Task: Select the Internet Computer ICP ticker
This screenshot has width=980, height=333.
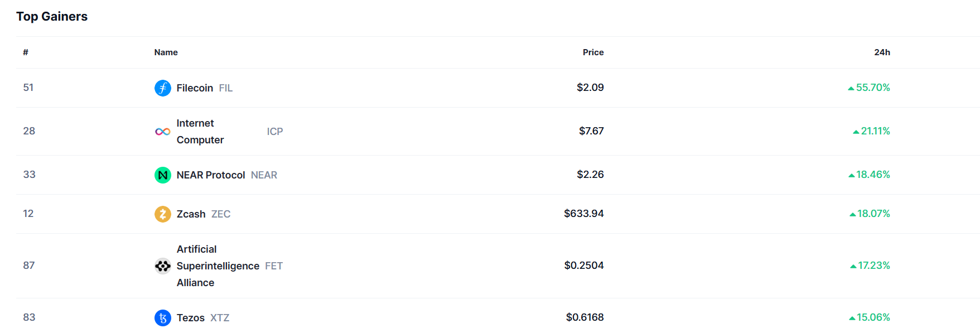Action: (x=274, y=132)
